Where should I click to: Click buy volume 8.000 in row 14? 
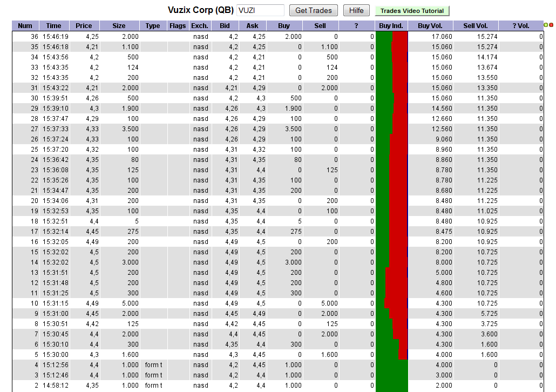444,262
